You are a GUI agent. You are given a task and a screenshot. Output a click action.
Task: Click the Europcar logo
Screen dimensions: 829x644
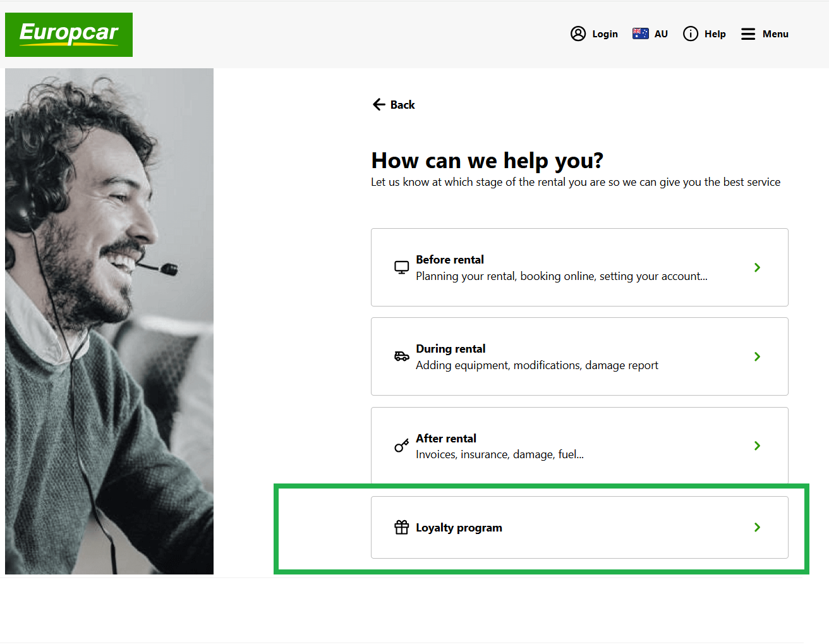69,35
